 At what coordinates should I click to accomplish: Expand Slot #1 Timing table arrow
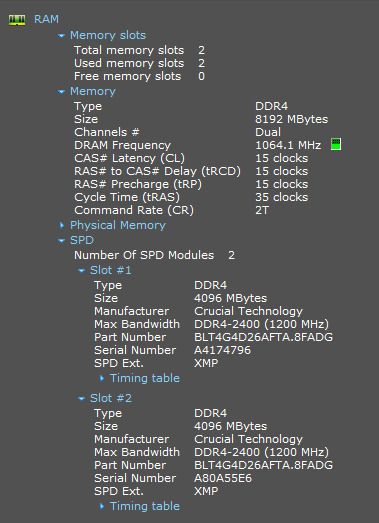coord(102,378)
